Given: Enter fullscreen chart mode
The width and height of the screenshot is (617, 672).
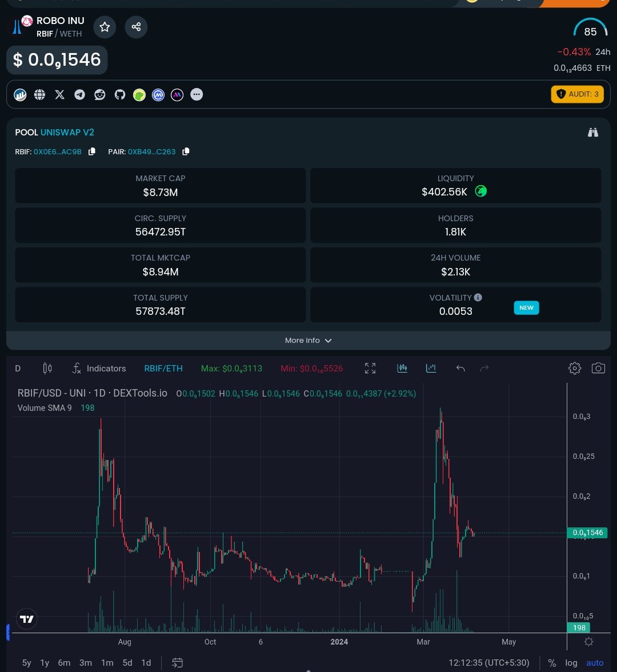Looking at the screenshot, I should click(x=370, y=368).
